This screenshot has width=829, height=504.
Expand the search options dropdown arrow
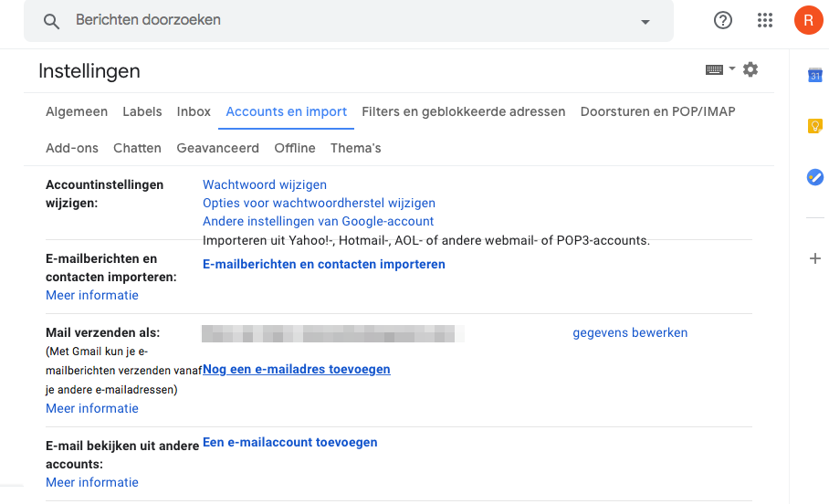[645, 22]
